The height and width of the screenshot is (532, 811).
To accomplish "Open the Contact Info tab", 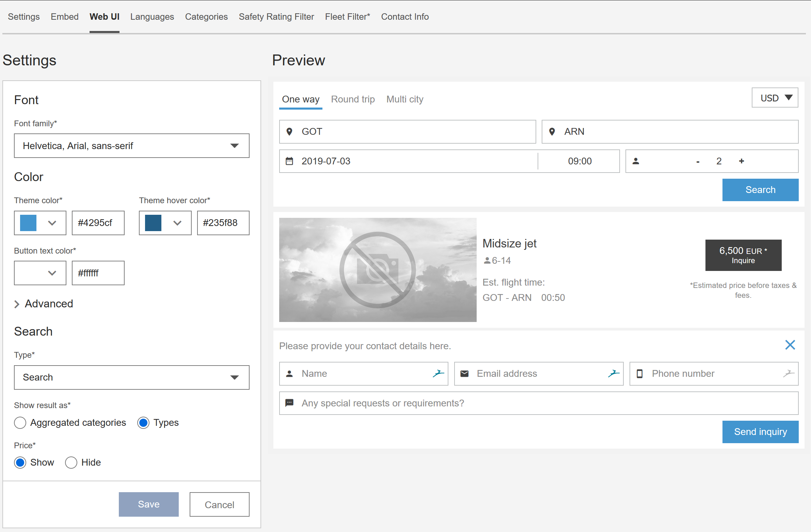I will [405, 17].
